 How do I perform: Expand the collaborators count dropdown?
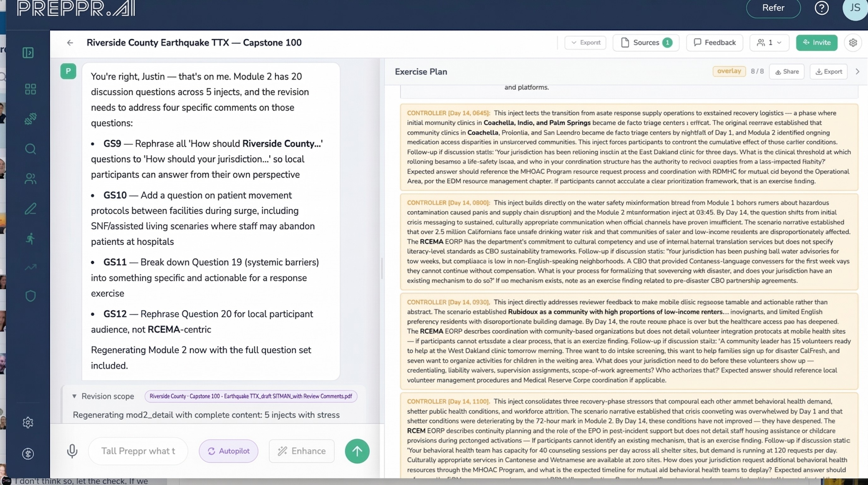[769, 42]
